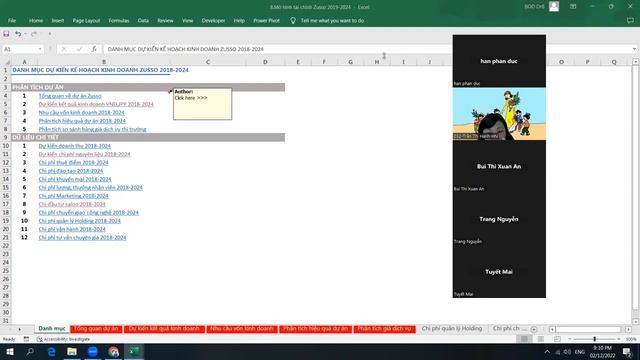Open the Windows Start button
This screenshot has height=360, width=640.
[x=9, y=351]
